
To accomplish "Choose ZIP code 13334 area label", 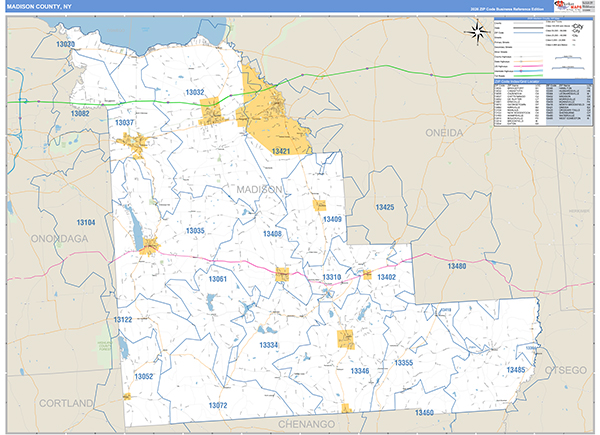I will click(268, 345).
